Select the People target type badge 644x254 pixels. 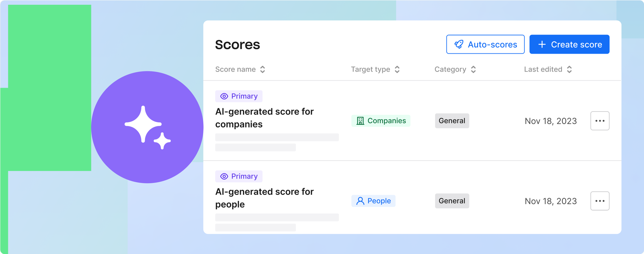[373, 201]
